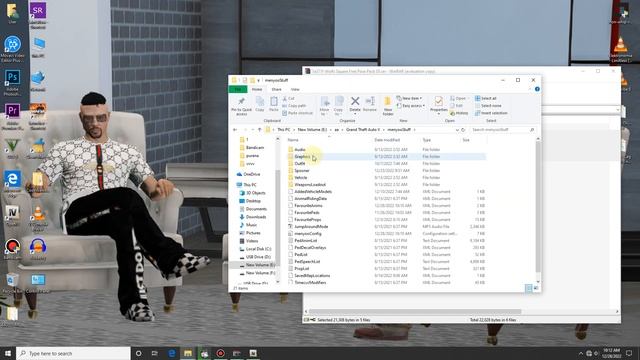This screenshot has height=360, width=640.
Task: Click Grand Theft Auto V in the breadcrumb
Action: pyautogui.click(x=362, y=130)
